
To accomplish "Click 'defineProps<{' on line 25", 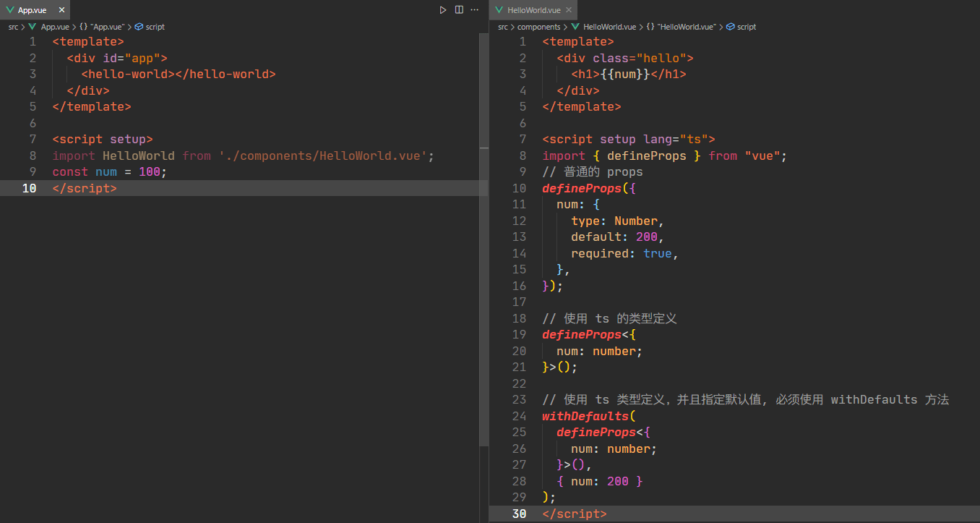I will pos(603,433).
